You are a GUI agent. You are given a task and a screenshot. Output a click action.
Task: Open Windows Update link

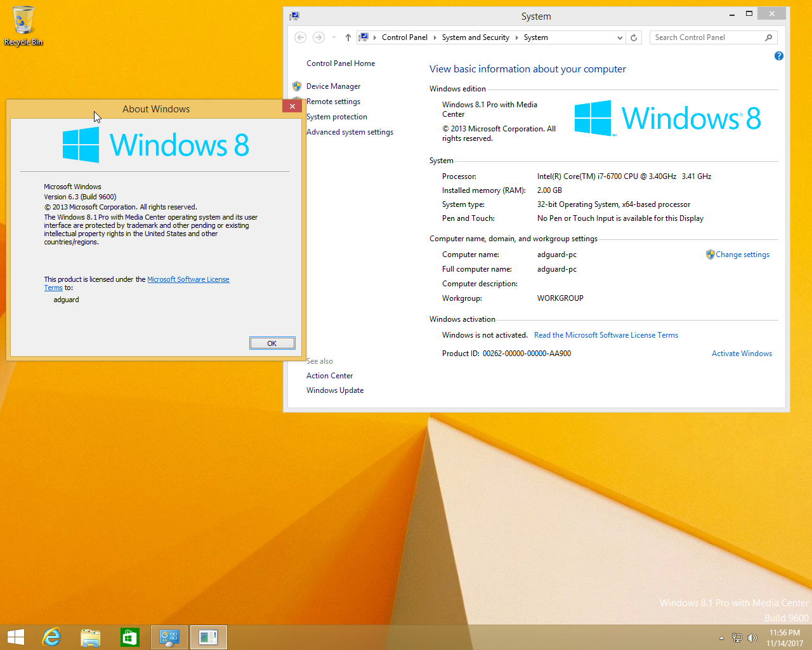[x=335, y=390]
